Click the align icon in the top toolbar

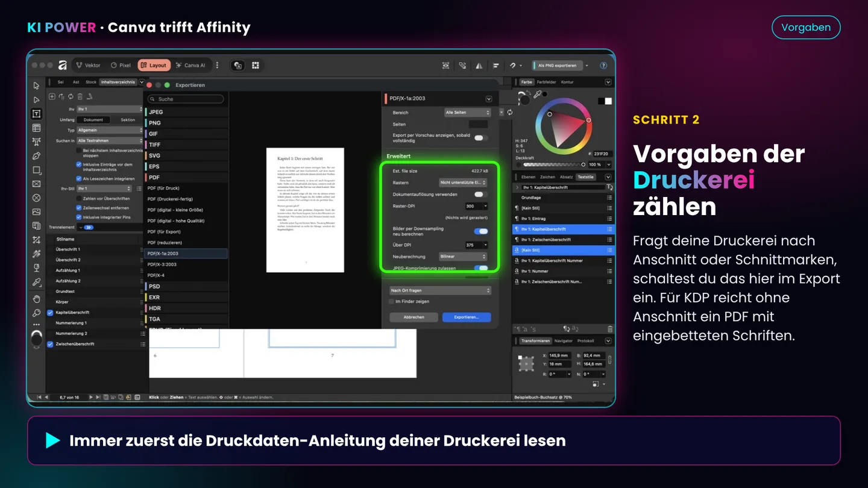click(495, 65)
